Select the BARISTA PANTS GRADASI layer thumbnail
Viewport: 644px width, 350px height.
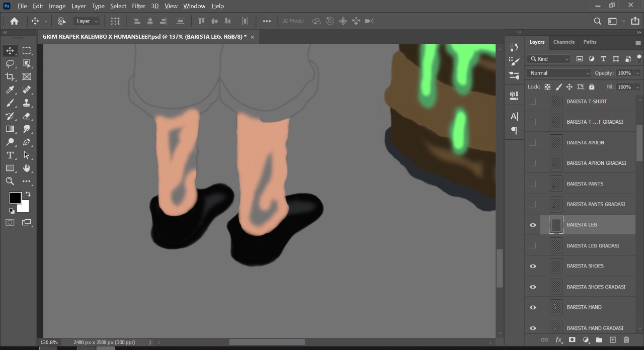(556, 204)
